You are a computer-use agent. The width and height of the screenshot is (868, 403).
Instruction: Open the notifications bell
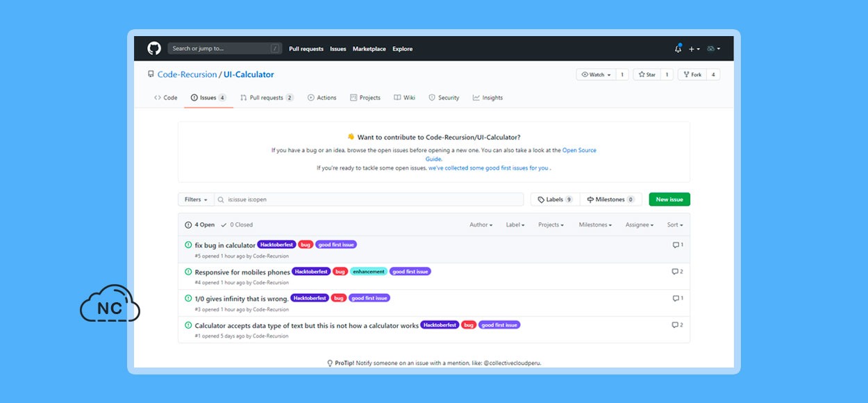(678, 49)
